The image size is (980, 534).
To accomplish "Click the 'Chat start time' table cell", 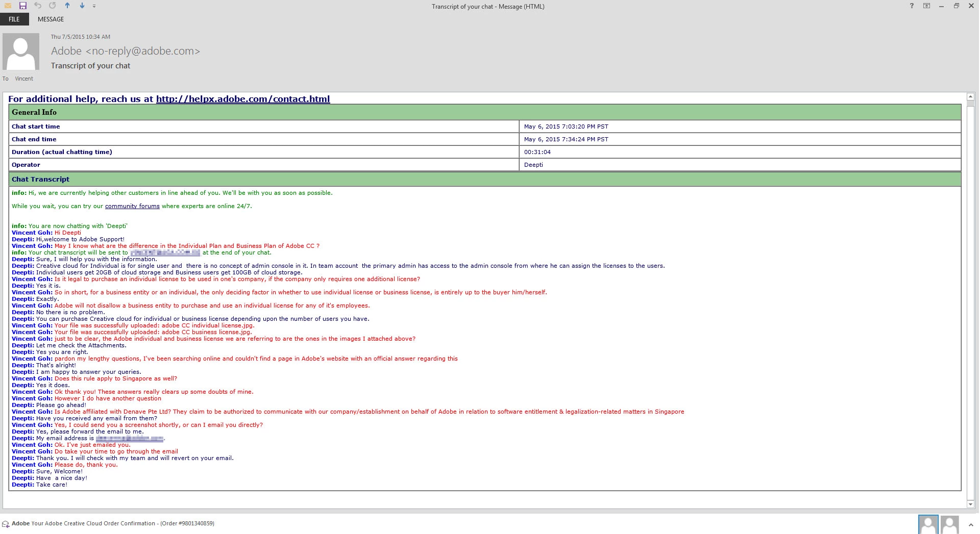I will (264, 126).
